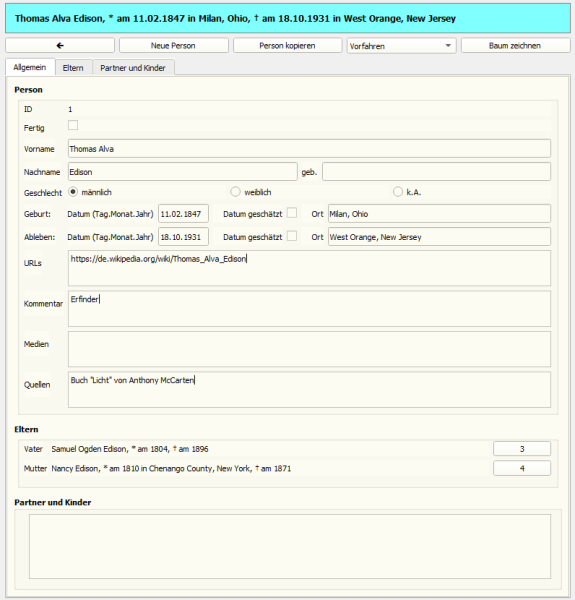575x600 pixels.
Task: Open the Vorfahren dropdown
Action: pyautogui.click(x=401, y=46)
